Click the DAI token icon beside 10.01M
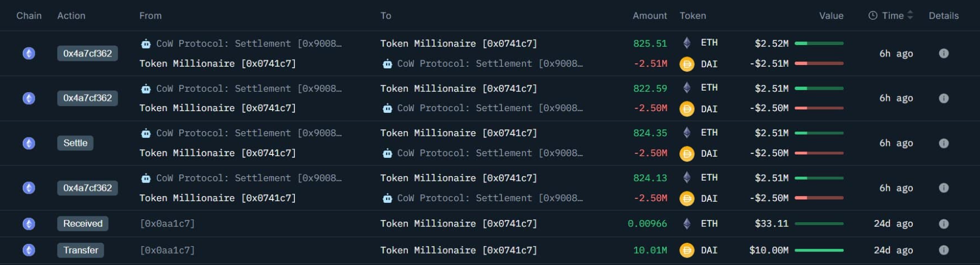The width and height of the screenshot is (980, 265). coord(687,250)
